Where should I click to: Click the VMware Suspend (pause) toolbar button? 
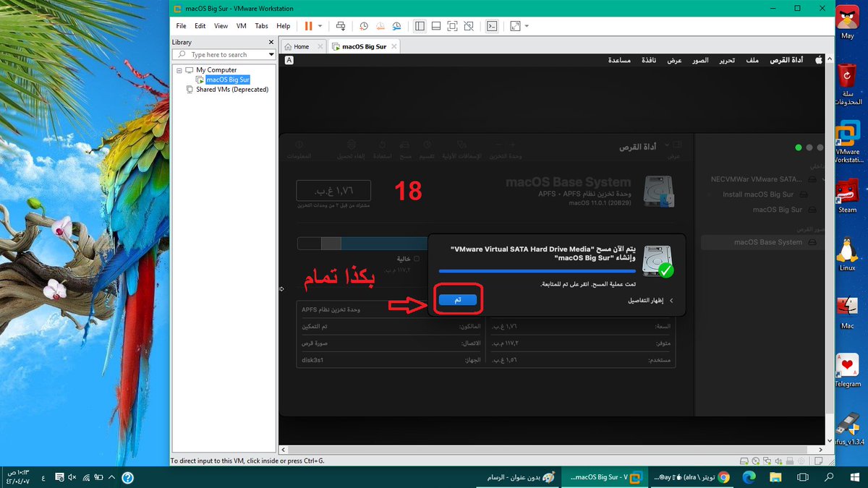coord(309,26)
